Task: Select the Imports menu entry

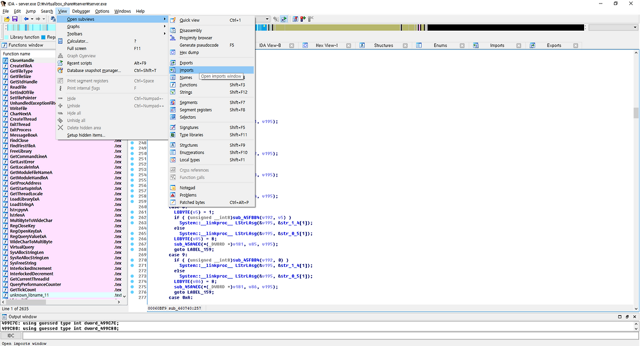Action: [211, 70]
